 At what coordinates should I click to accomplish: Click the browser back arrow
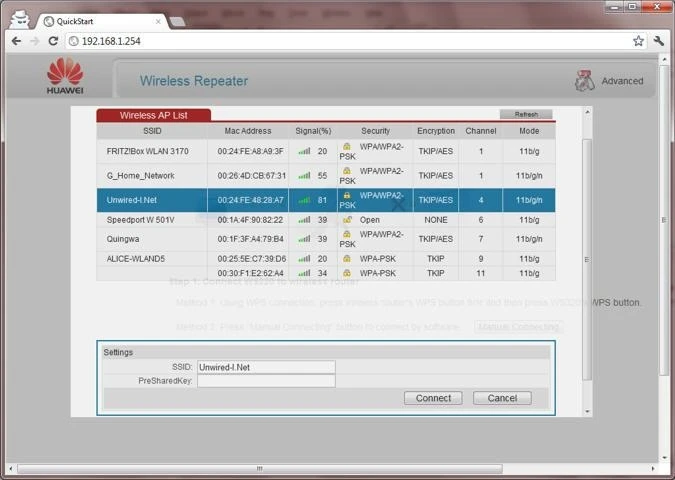coord(16,41)
